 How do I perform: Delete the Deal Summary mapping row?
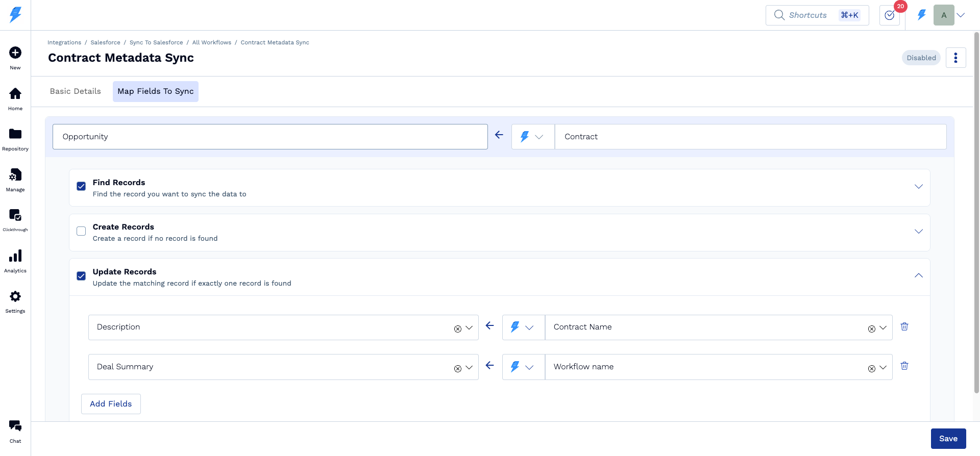(904, 366)
